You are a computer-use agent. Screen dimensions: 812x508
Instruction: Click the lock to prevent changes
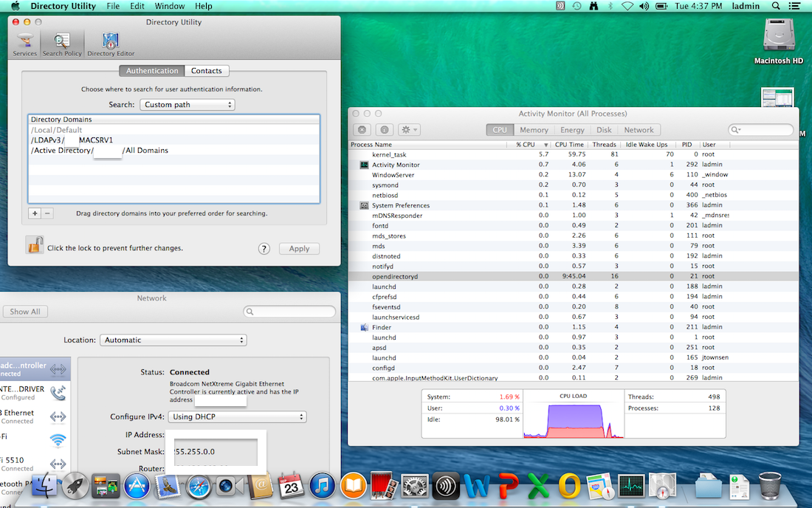click(x=35, y=245)
